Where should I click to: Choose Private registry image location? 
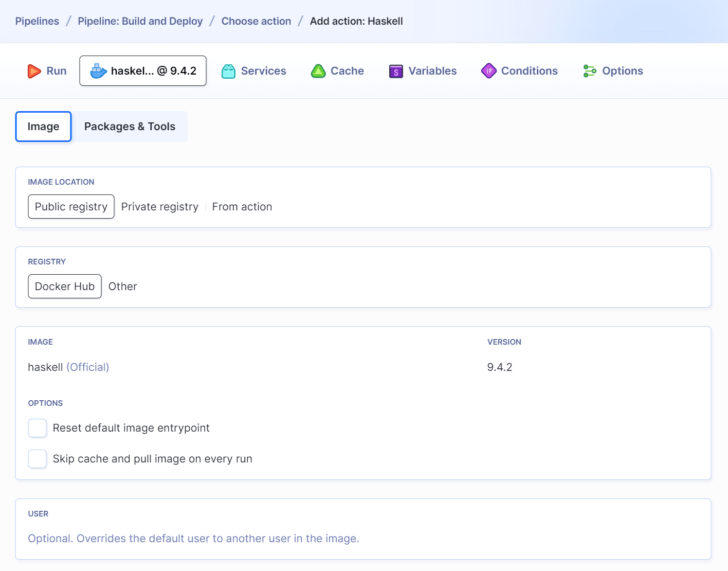pos(159,206)
